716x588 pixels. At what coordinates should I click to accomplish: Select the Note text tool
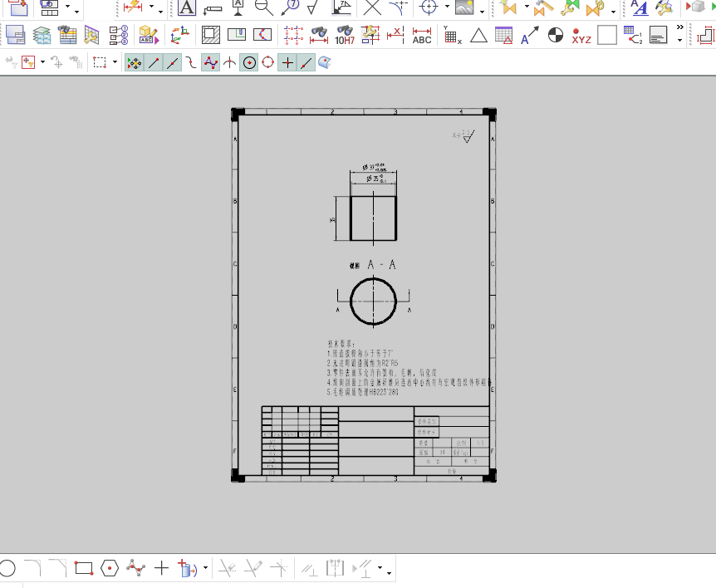pos(186,7)
